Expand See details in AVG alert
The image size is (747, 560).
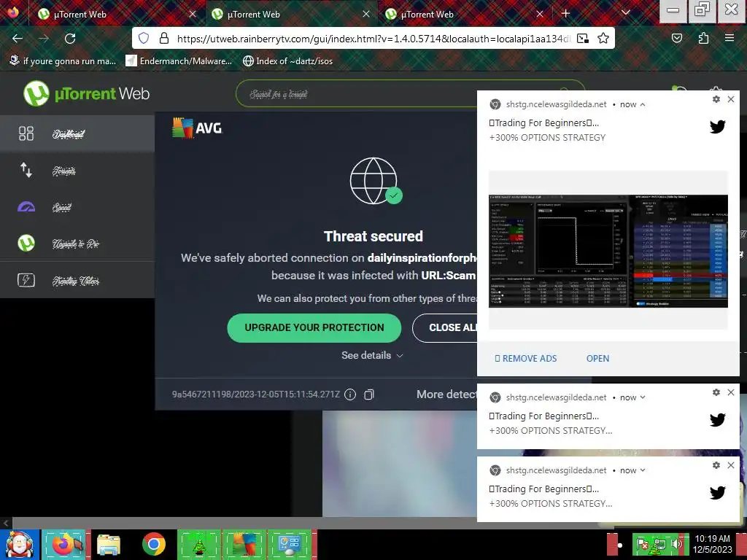coord(372,355)
